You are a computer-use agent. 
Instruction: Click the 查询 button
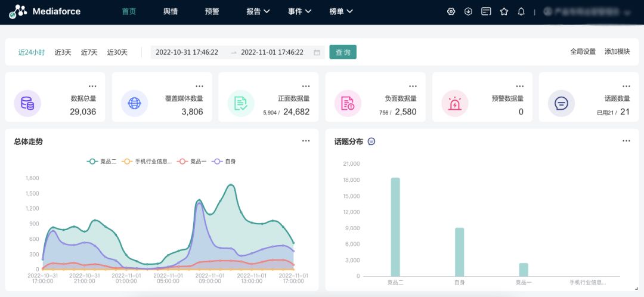click(343, 52)
